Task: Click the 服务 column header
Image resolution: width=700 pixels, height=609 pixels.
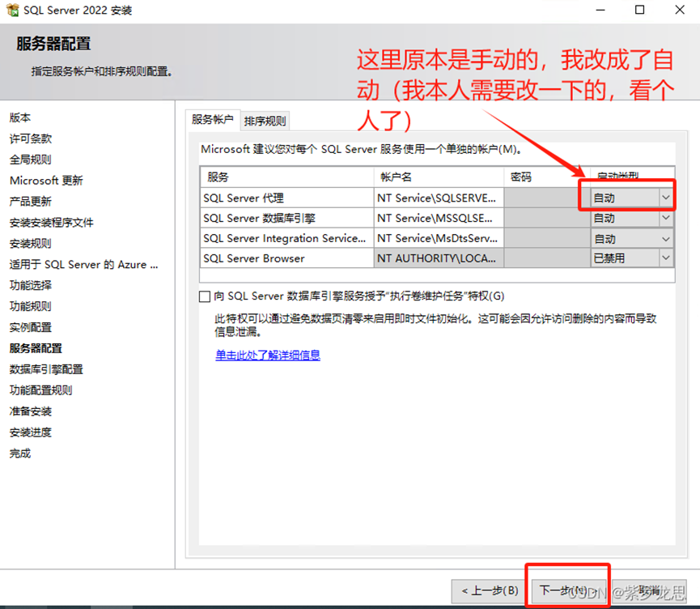Action: [286, 177]
